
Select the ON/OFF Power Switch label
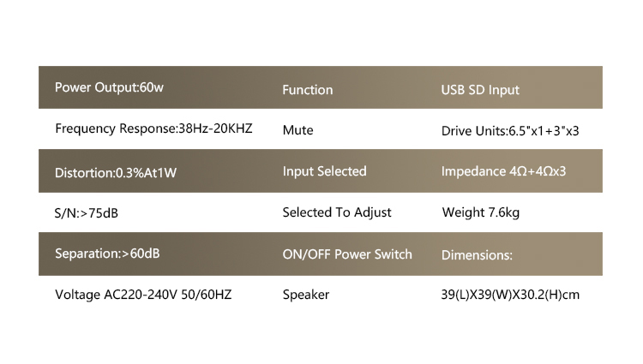click(347, 254)
